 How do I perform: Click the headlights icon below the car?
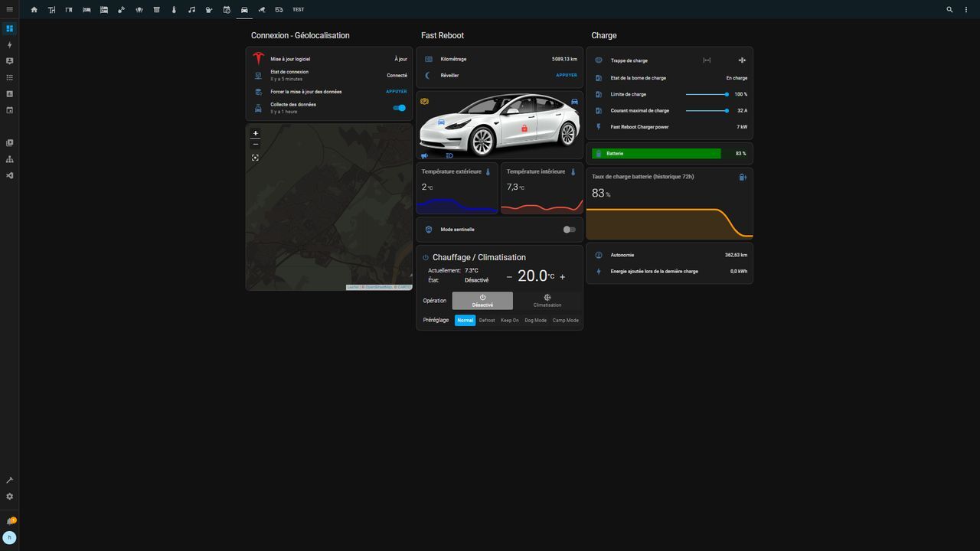point(449,155)
